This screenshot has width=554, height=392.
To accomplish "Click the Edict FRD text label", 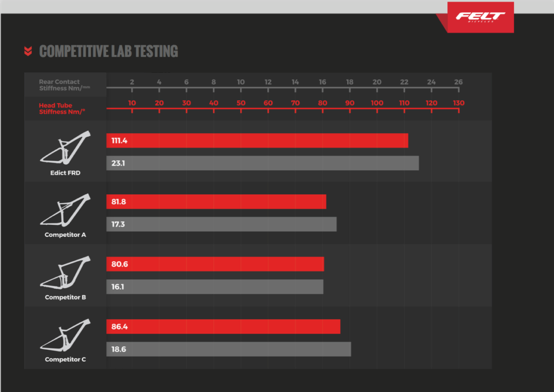I will pyautogui.click(x=65, y=172).
